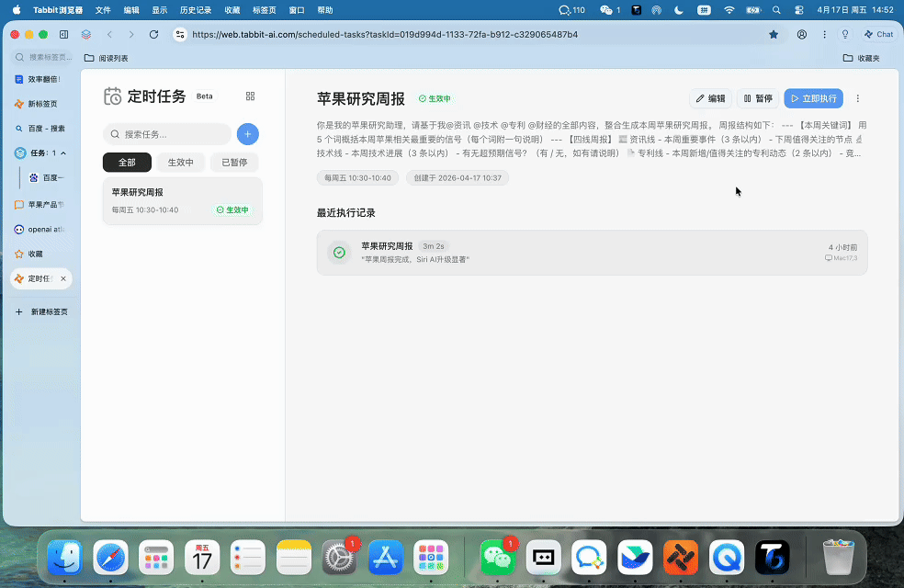
Task: Open Finder from the Dock
Action: point(64,557)
